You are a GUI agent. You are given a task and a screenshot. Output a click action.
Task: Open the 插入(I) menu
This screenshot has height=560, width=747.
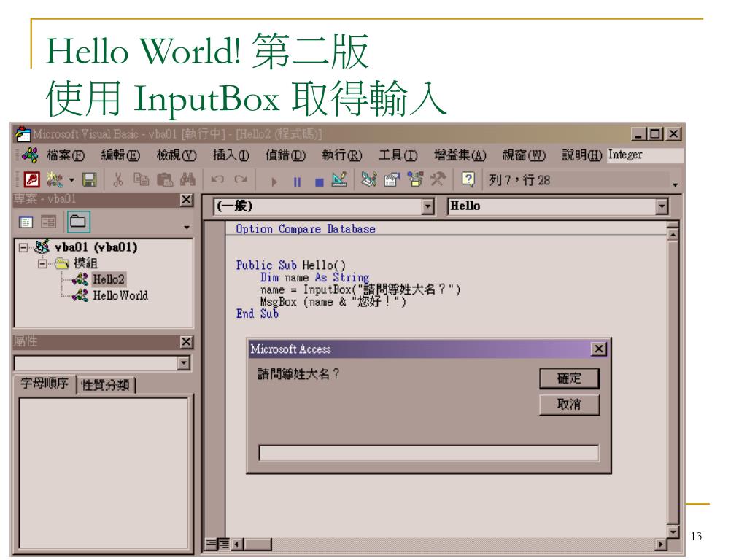(x=231, y=155)
